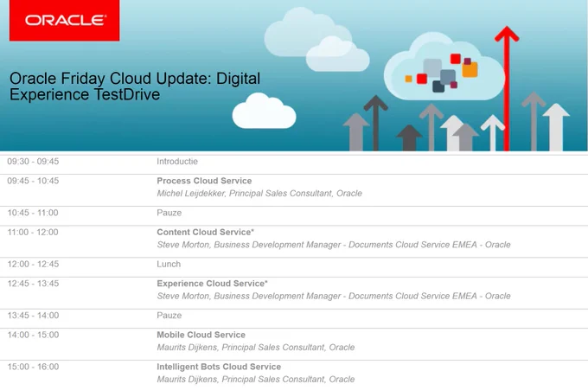Click the cloud with colored squares
Image resolution: width=588 pixels, height=390 pixels.
444,67
